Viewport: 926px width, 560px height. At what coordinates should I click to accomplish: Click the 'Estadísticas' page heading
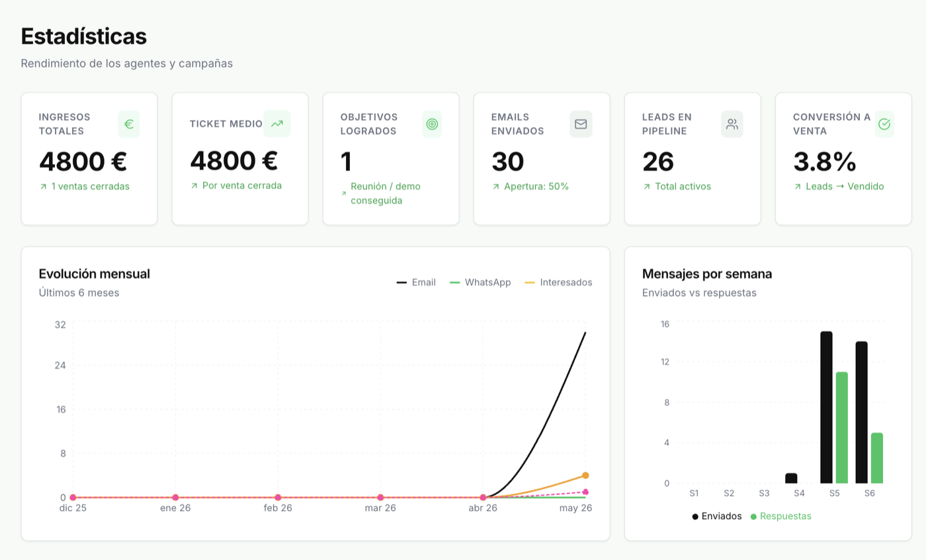[84, 36]
